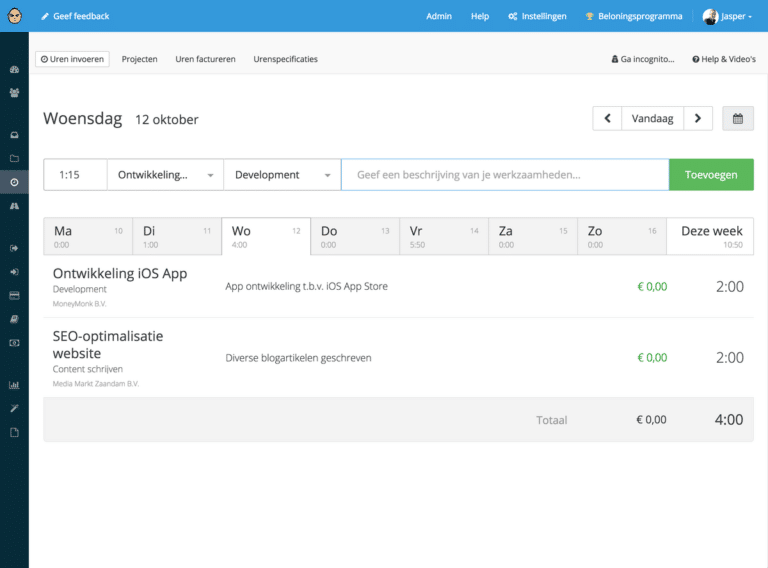
Task: Click the credit card sidebar icon
Action: pyautogui.click(x=14, y=296)
